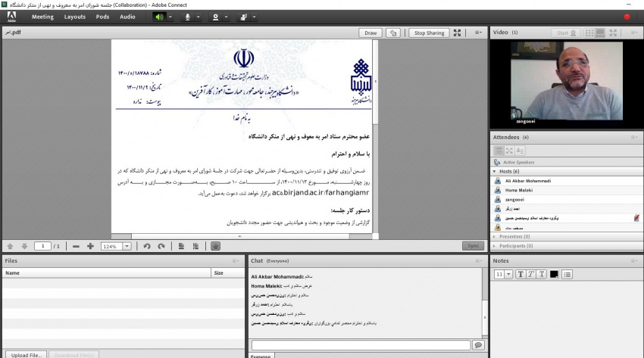Switch video pod to filmstrip view
This screenshot has width=644, height=358.
click(x=600, y=33)
